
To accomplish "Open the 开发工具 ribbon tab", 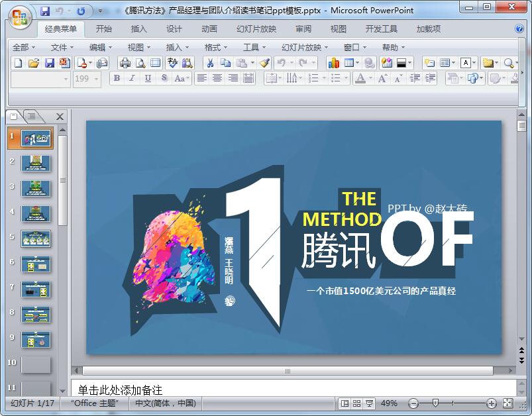I will (381, 29).
